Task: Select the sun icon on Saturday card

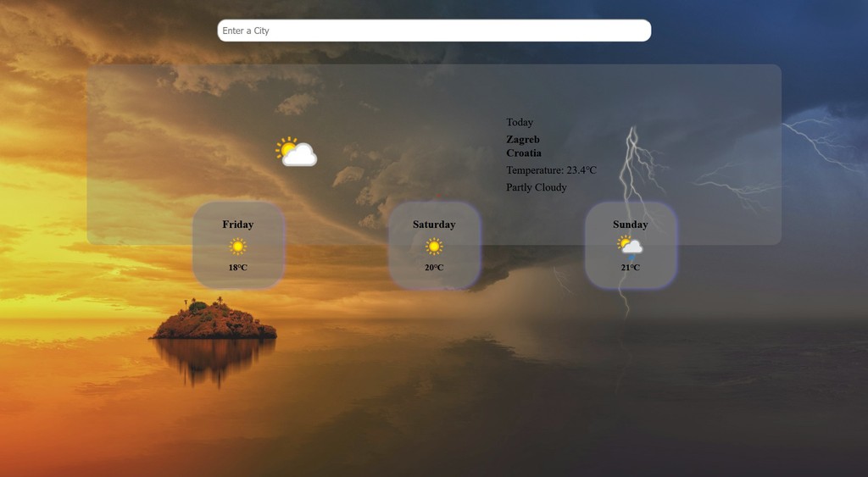Action: 434,247
